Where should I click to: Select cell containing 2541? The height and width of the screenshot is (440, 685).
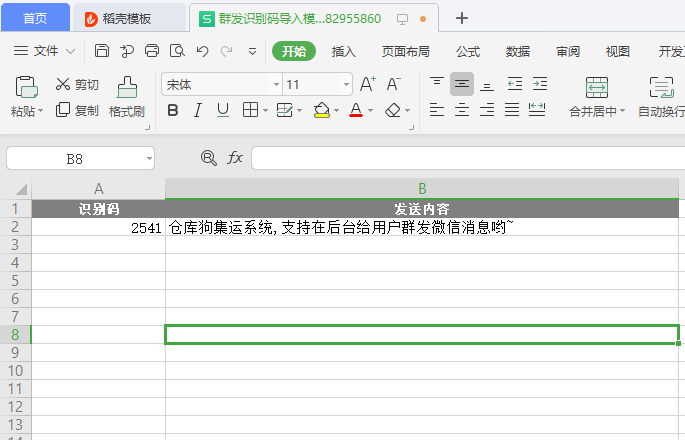(x=99, y=227)
